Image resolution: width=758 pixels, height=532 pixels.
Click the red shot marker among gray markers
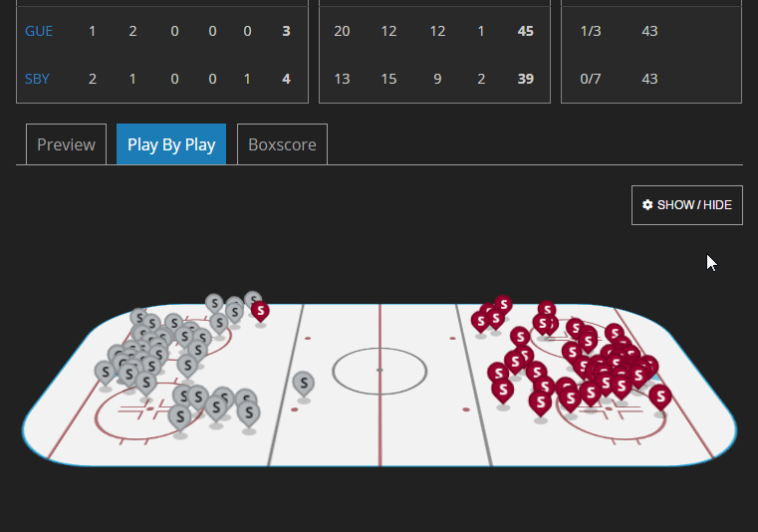(x=260, y=312)
